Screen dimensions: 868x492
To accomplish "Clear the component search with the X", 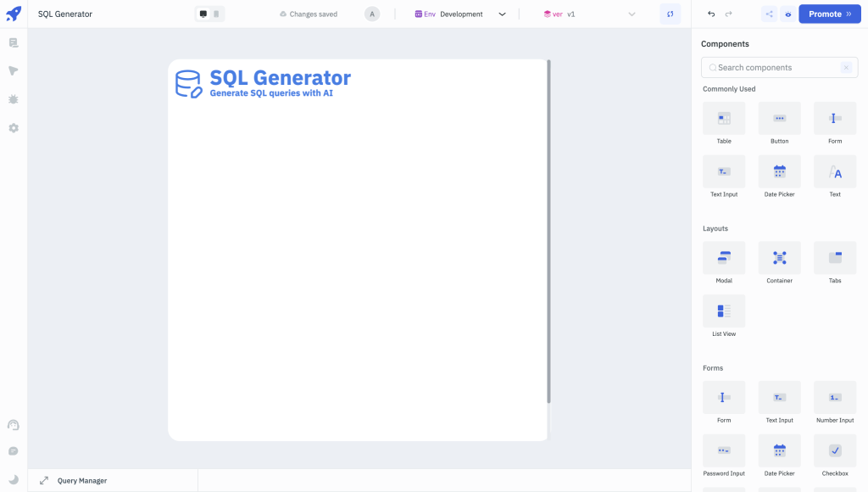I will [845, 67].
